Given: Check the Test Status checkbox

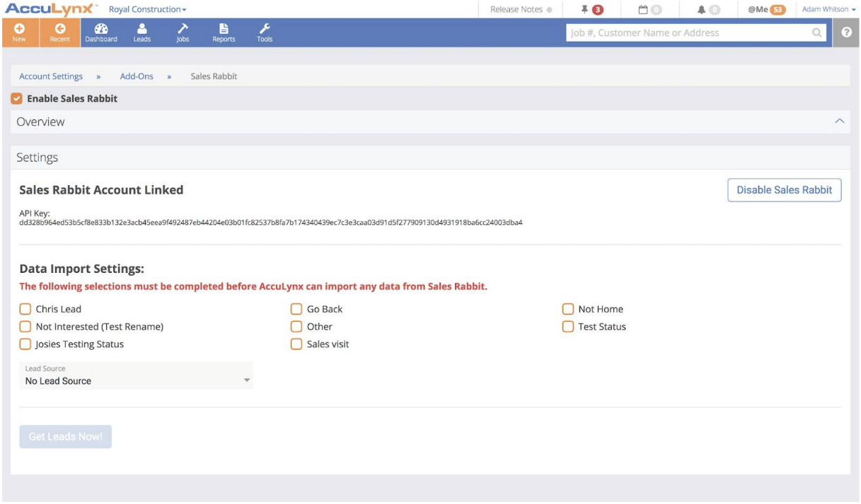Looking at the screenshot, I should 568,327.
